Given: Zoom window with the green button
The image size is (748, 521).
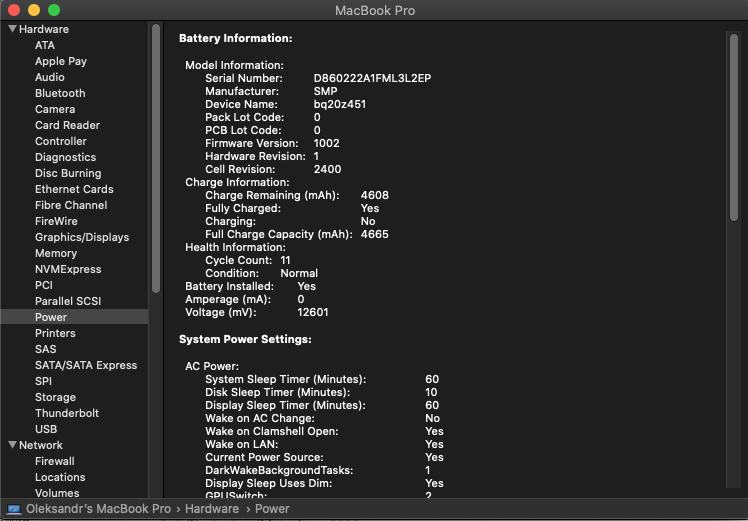Looking at the screenshot, I should pyautogui.click(x=54, y=10).
